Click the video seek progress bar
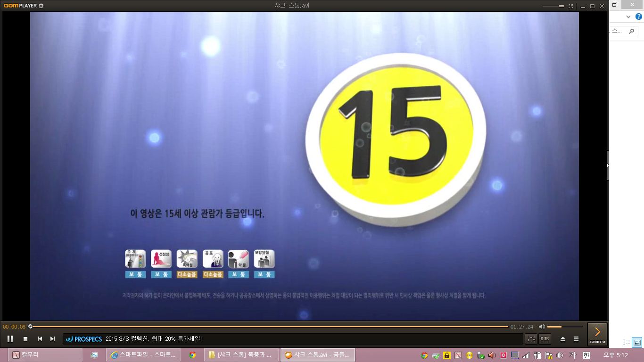 [x=269, y=327]
